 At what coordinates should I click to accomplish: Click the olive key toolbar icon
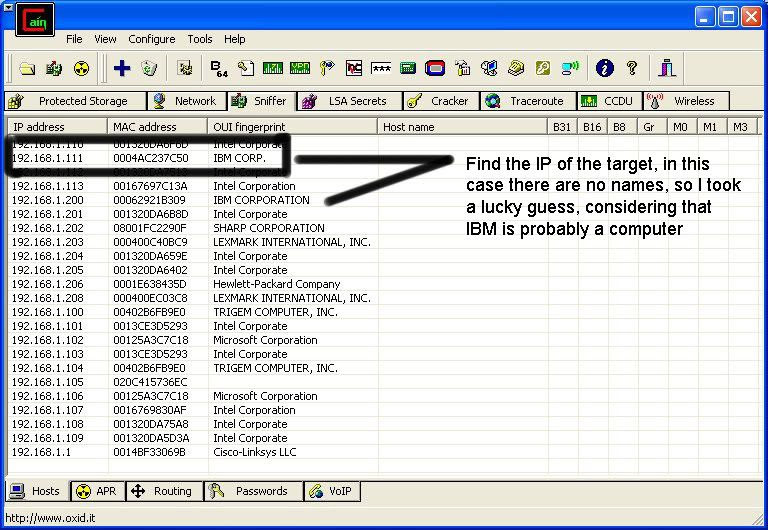[543, 68]
